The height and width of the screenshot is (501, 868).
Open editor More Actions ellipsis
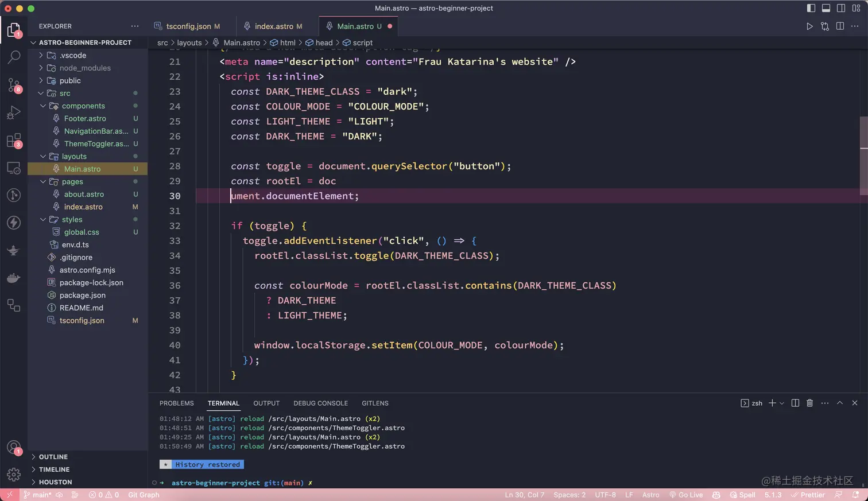855,26
